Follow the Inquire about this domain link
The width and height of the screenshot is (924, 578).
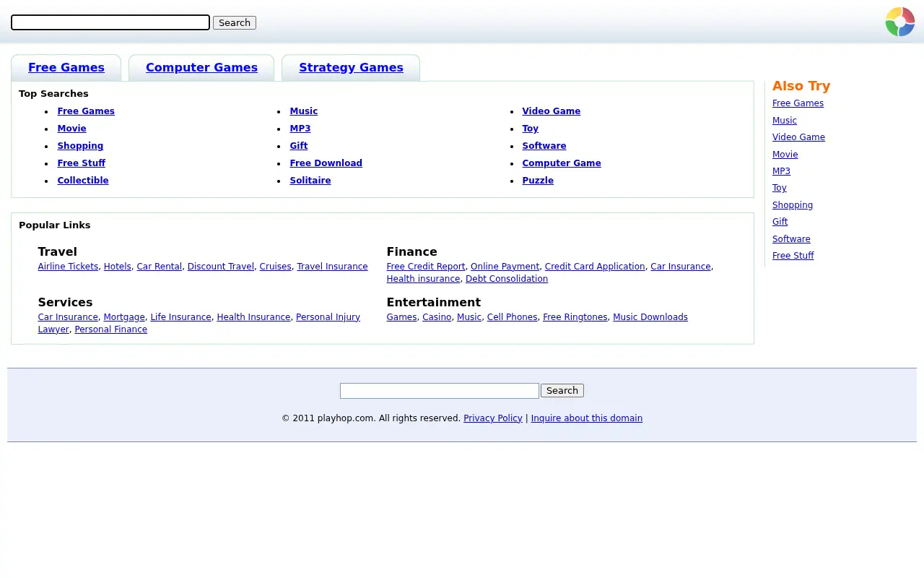tap(587, 418)
